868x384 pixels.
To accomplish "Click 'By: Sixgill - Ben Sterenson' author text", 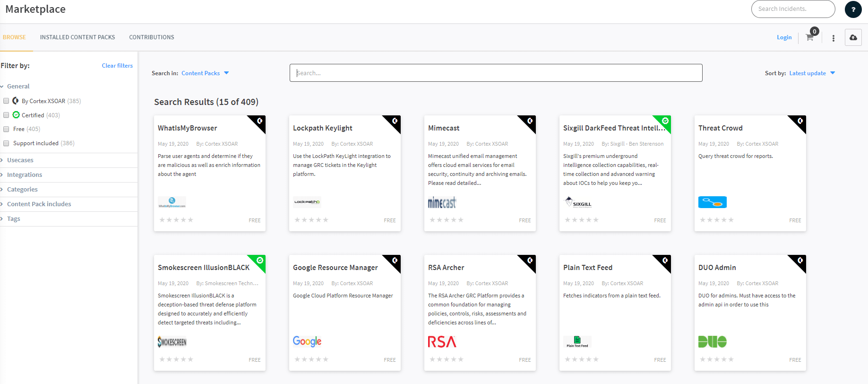I will pos(633,144).
